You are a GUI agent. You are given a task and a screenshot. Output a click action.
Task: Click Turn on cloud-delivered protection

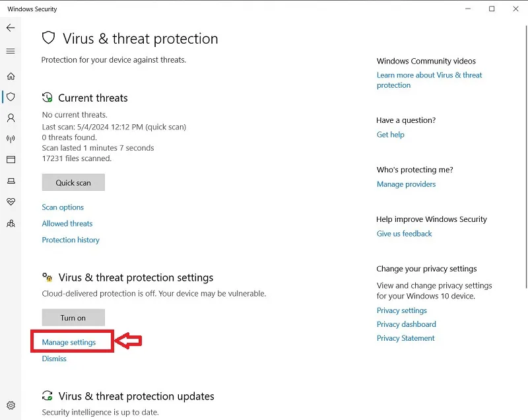(73, 317)
